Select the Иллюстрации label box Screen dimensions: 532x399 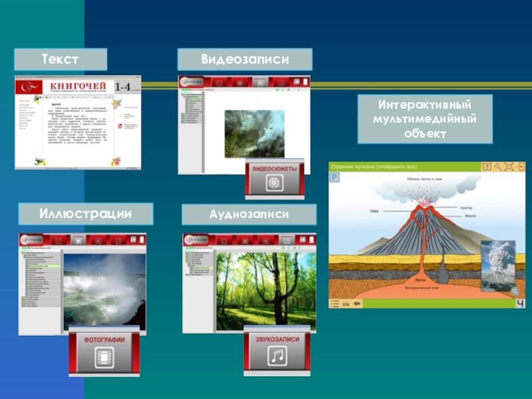(86, 213)
